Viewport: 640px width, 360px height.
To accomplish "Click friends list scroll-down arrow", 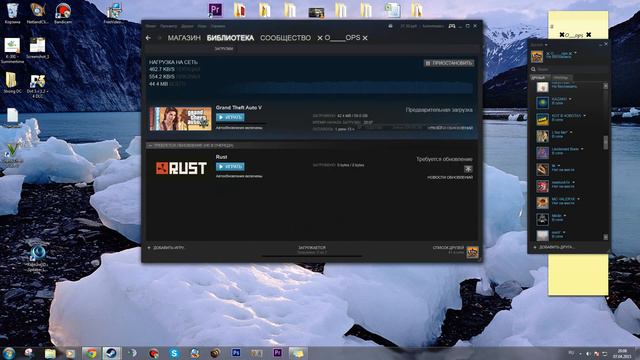I will (605, 237).
